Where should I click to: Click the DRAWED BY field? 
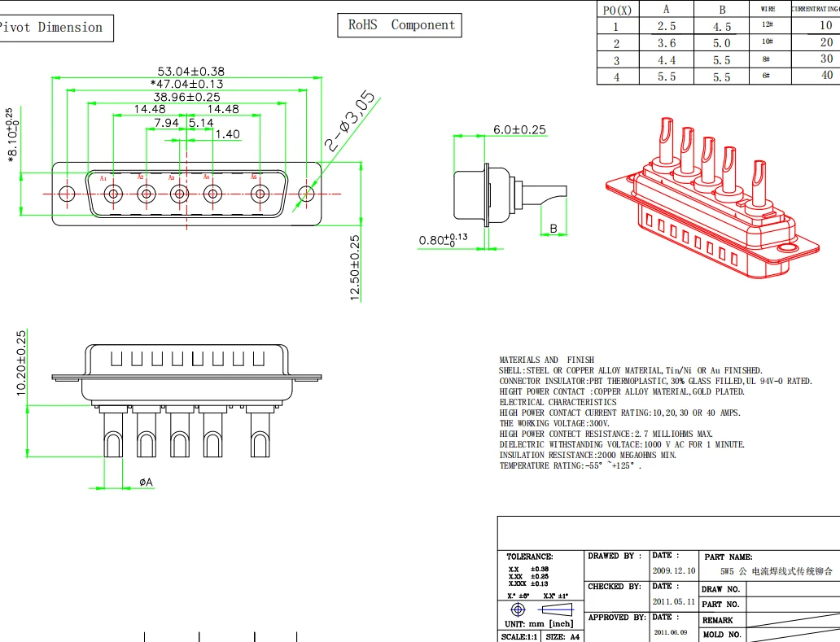[x=615, y=557]
